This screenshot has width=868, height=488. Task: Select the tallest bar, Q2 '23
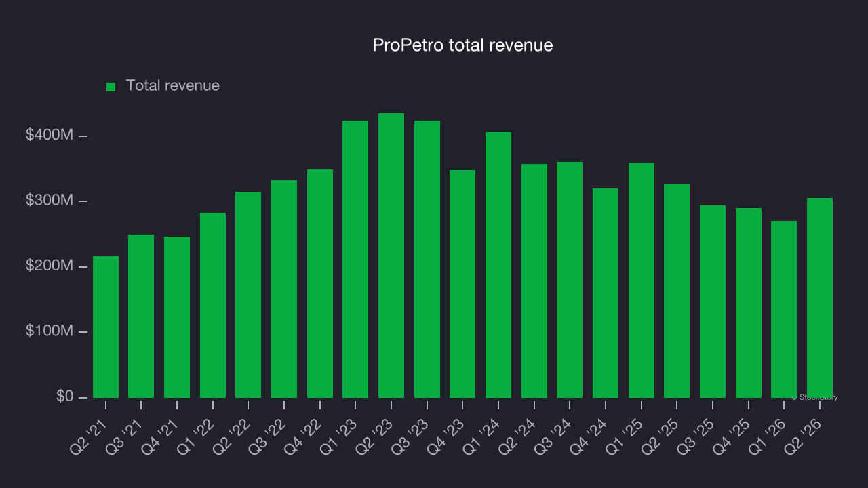[391, 256]
